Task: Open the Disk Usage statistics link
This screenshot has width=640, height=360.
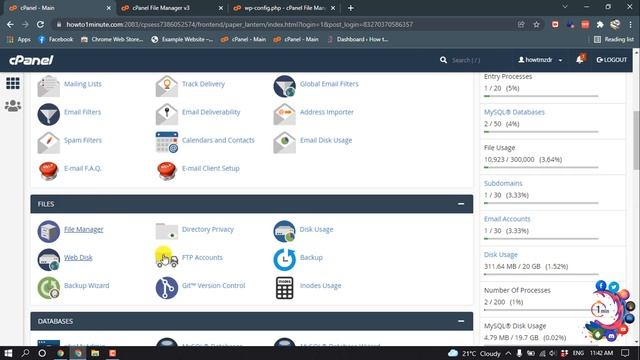Action: click(x=500, y=254)
